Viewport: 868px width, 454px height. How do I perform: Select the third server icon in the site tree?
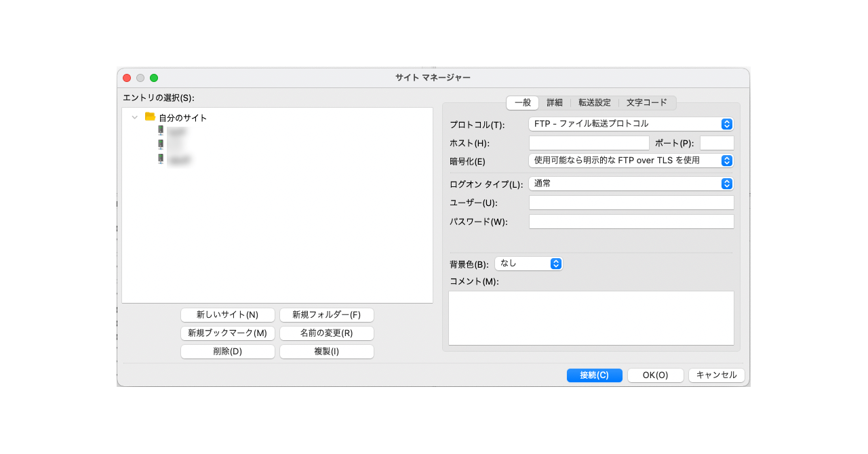pyautogui.click(x=161, y=159)
